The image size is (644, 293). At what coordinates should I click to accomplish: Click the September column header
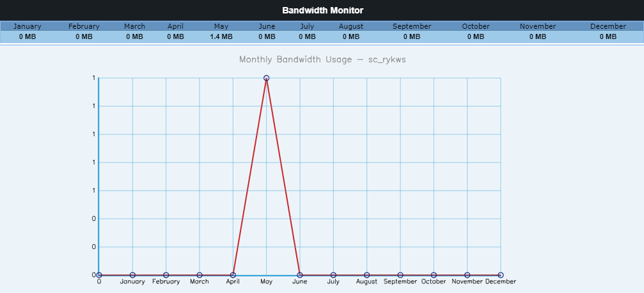[412, 26]
